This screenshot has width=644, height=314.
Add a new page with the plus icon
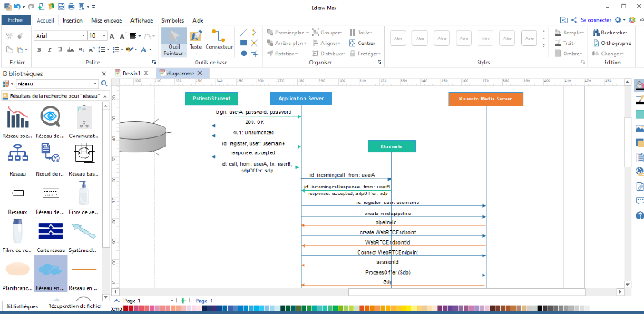[x=183, y=301]
